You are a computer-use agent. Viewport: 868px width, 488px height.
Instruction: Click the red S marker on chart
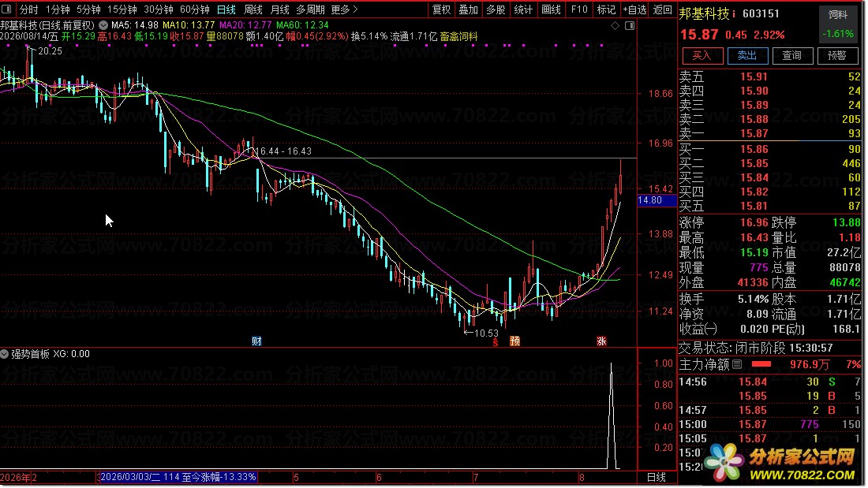click(496, 342)
